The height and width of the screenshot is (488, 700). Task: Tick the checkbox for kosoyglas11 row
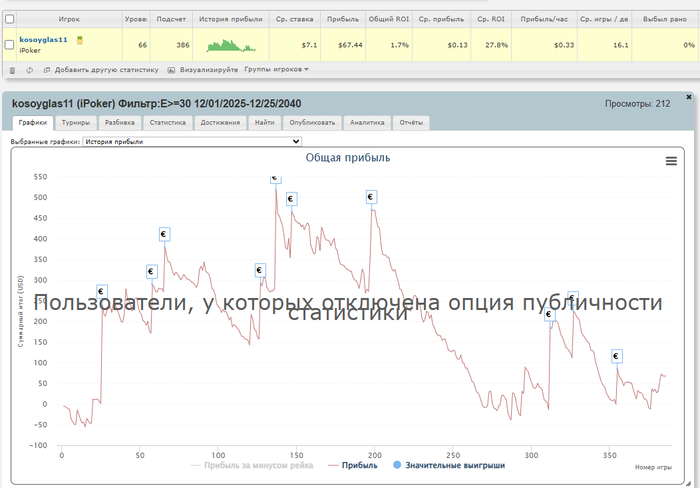coord(9,45)
